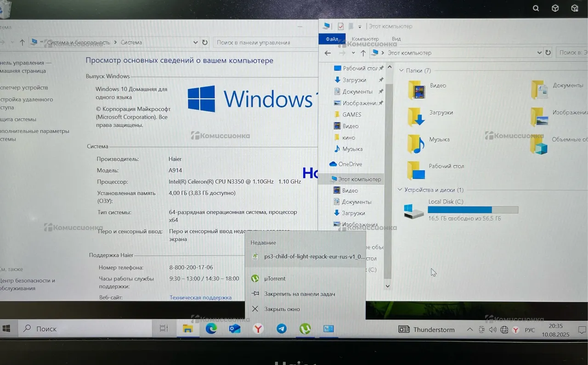Viewport: 588px width, 365px height.
Task: Click the taskbar clock showing 20:35
Action: (x=555, y=326)
